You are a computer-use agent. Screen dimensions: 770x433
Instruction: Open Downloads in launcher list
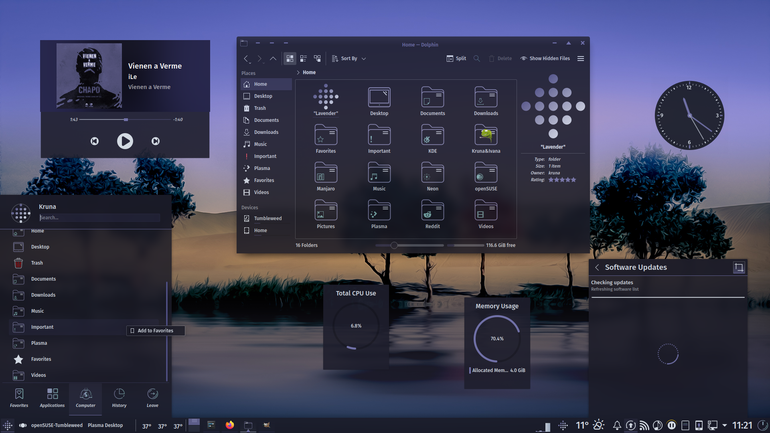[87, 295]
